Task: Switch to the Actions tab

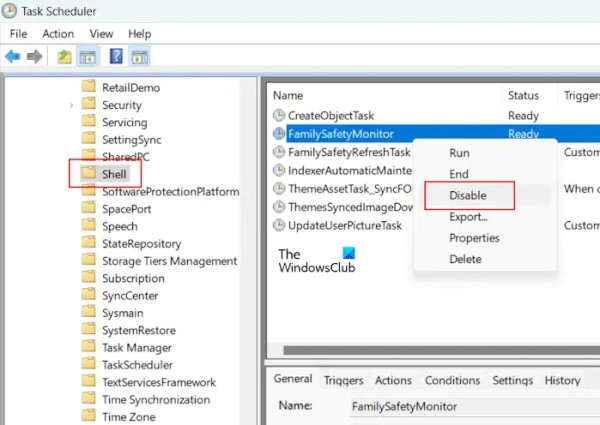Action: click(x=393, y=380)
